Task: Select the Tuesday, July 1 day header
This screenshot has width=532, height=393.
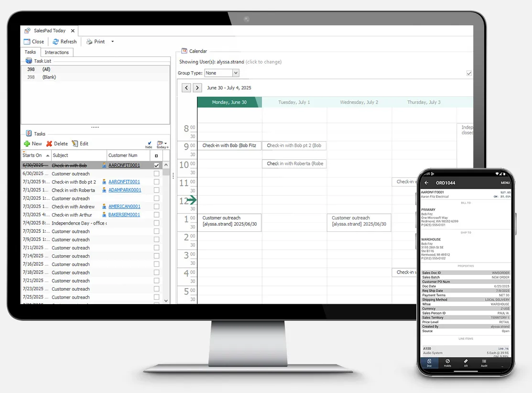Action: (294, 102)
